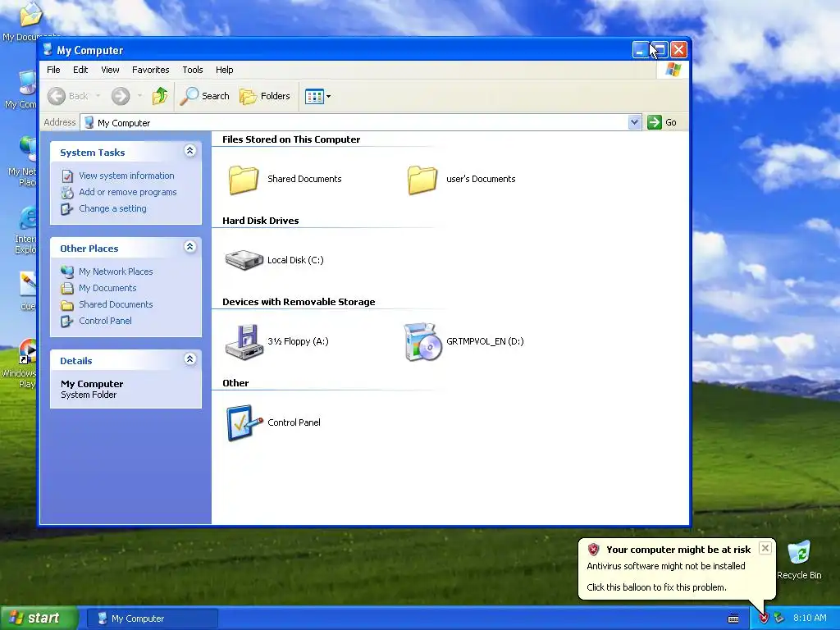Open the Tools menu
The width and height of the screenshot is (840, 630).
(192, 70)
